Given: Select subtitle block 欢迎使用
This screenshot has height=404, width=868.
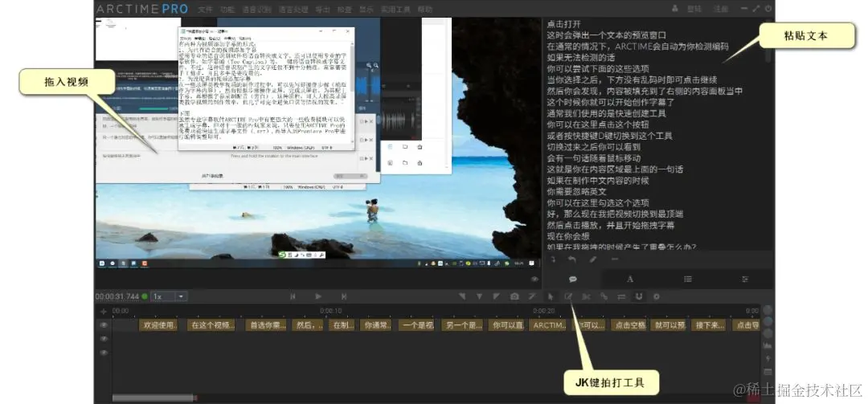Looking at the screenshot, I should coord(158,325).
